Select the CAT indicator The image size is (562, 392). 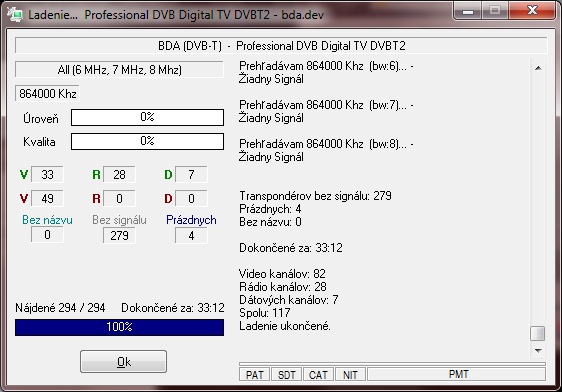click(x=318, y=375)
